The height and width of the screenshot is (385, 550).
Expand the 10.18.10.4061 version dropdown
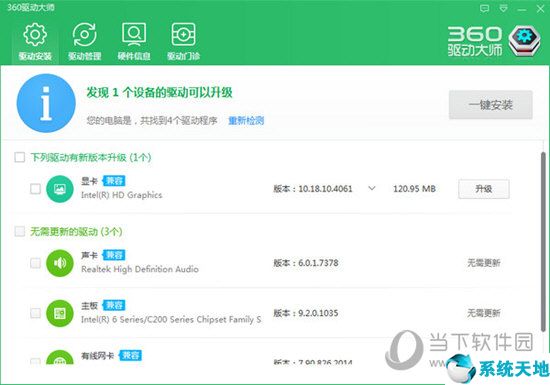coord(372,189)
